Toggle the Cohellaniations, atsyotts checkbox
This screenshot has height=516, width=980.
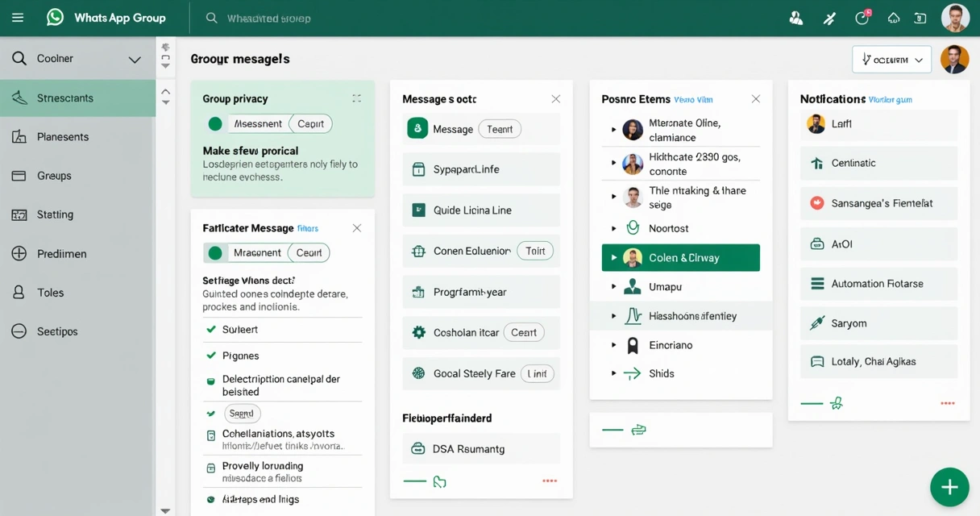point(211,435)
